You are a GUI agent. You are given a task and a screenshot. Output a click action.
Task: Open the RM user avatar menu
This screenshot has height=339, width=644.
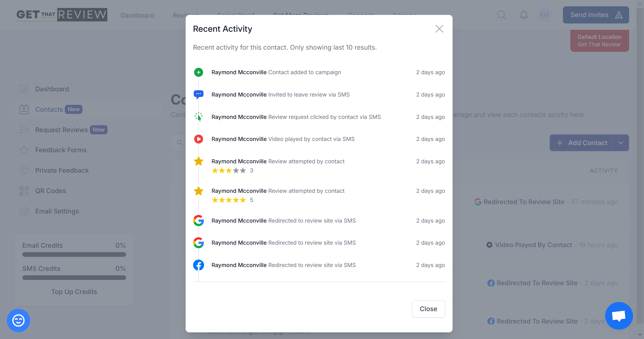coord(544,15)
